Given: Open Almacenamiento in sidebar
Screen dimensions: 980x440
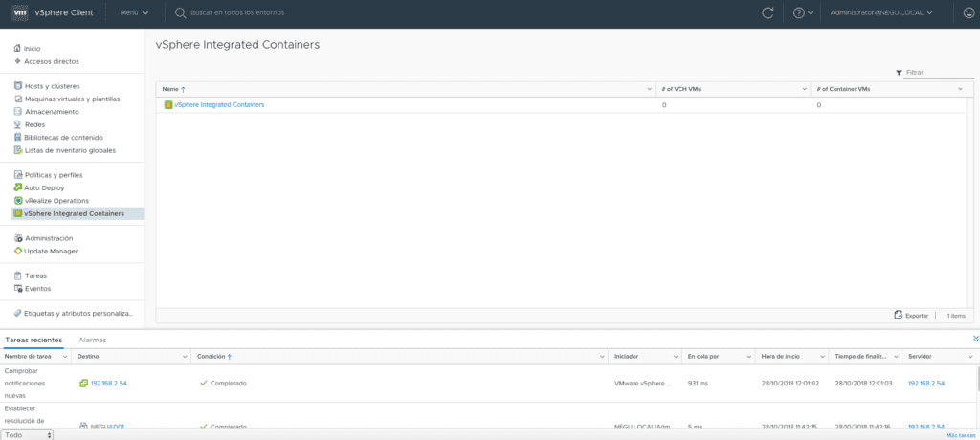Looking at the screenshot, I should pos(52,112).
